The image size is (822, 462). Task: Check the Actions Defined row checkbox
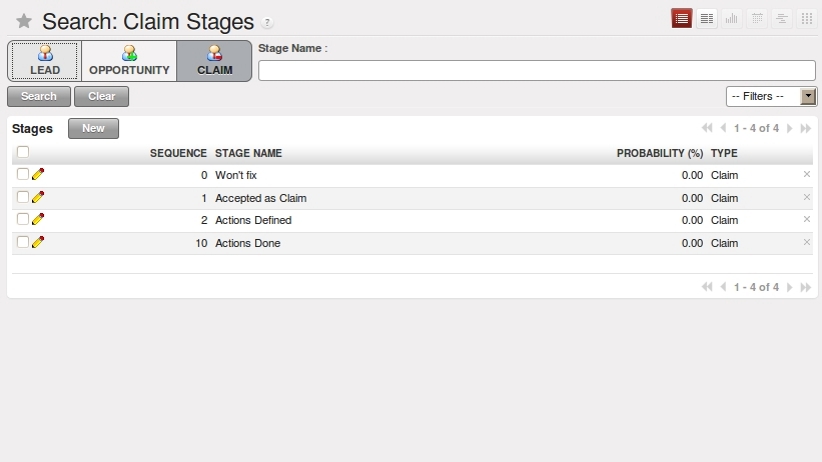click(x=23, y=219)
